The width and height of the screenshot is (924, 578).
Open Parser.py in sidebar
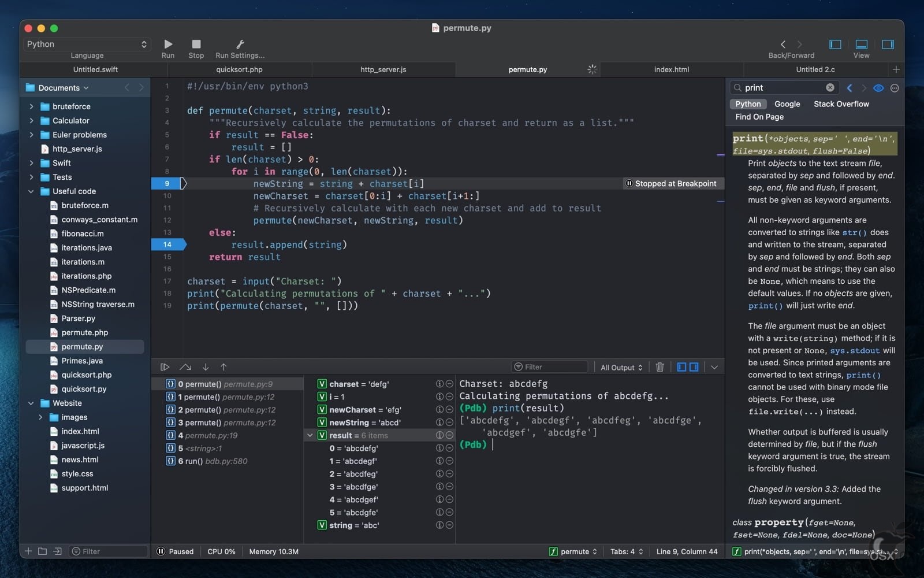tap(79, 318)
